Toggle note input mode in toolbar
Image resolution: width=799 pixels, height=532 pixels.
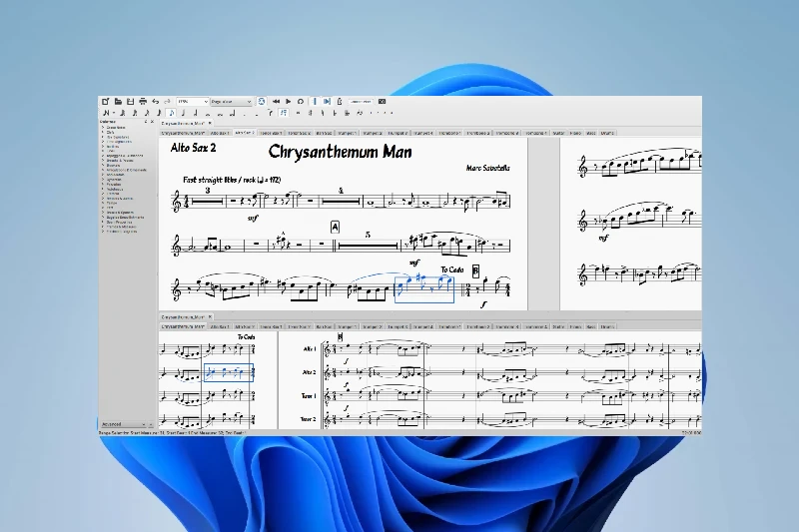click(x=105, y=113)
